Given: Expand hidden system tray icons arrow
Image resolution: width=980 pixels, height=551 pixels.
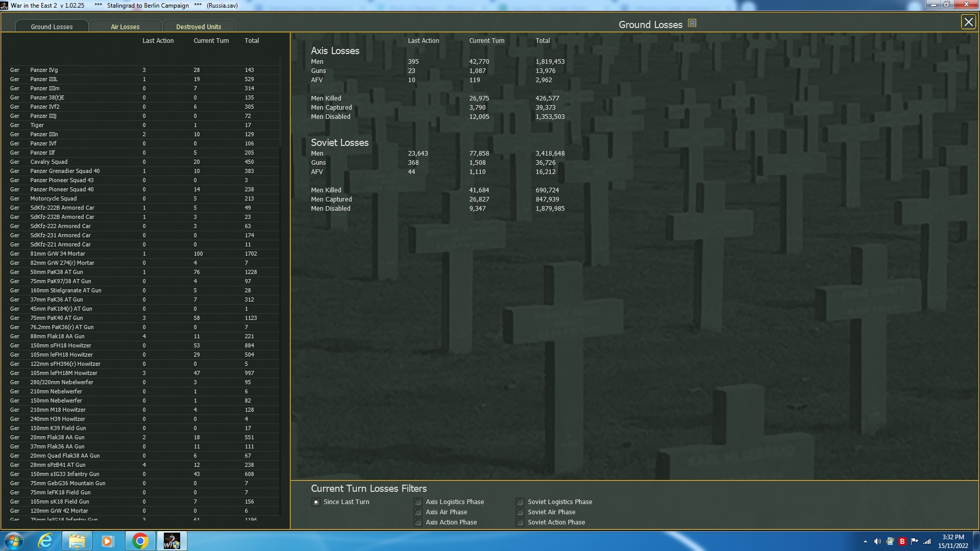Looking at the screenshot, I should tap(865, 541).
